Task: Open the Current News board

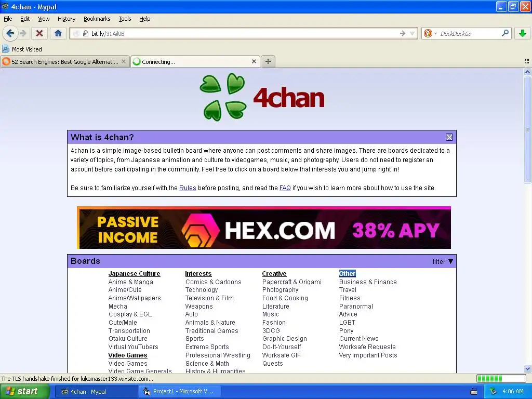Action: (x=358, y=339)
